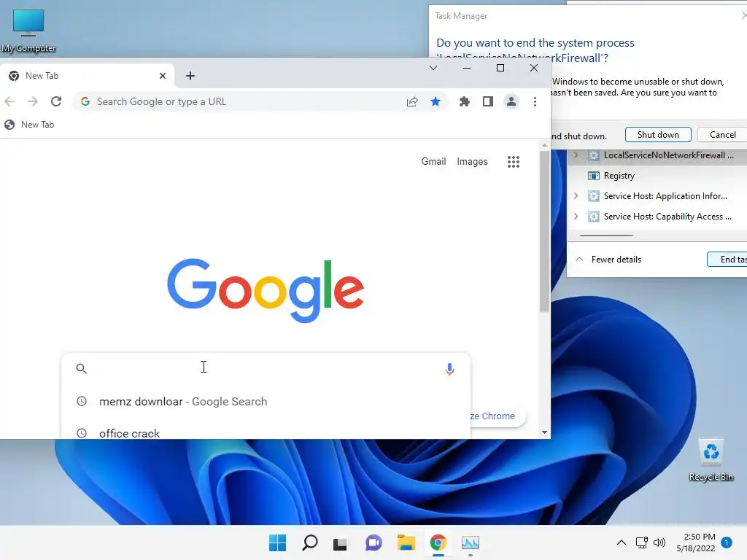Select the My Computer desktop icon
This screenshot has width=747, height=560.
(x=28, y=31)
